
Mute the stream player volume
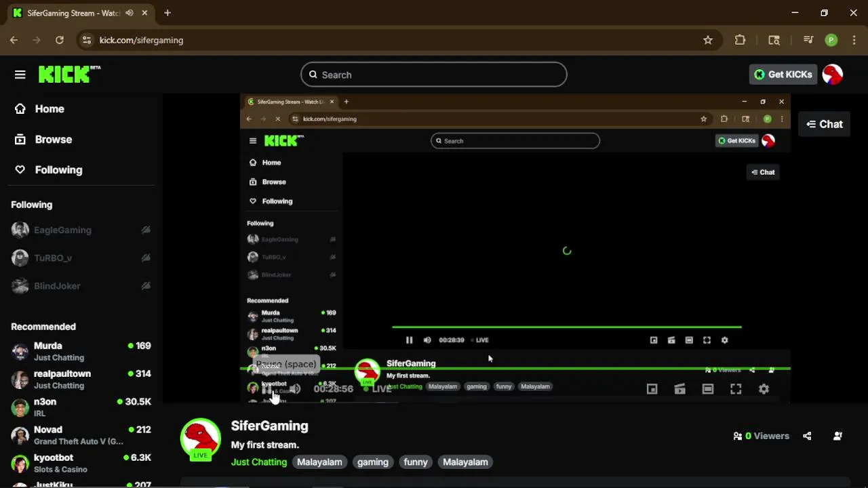pos(295,389)
